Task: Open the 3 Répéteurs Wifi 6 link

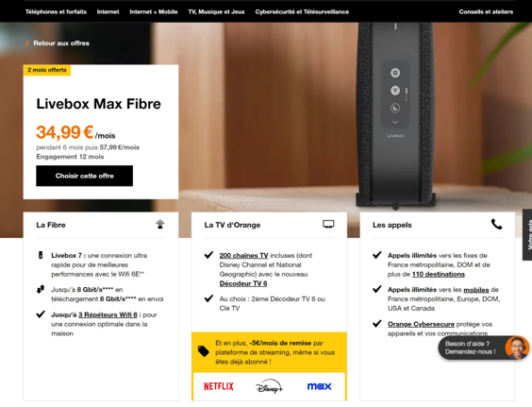Action: [108, 315]
